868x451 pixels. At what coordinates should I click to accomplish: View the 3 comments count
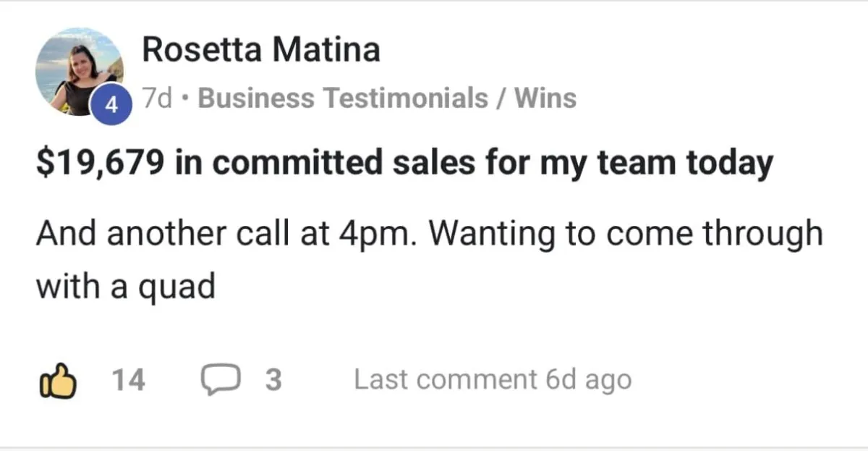click(x=273, y=380)
